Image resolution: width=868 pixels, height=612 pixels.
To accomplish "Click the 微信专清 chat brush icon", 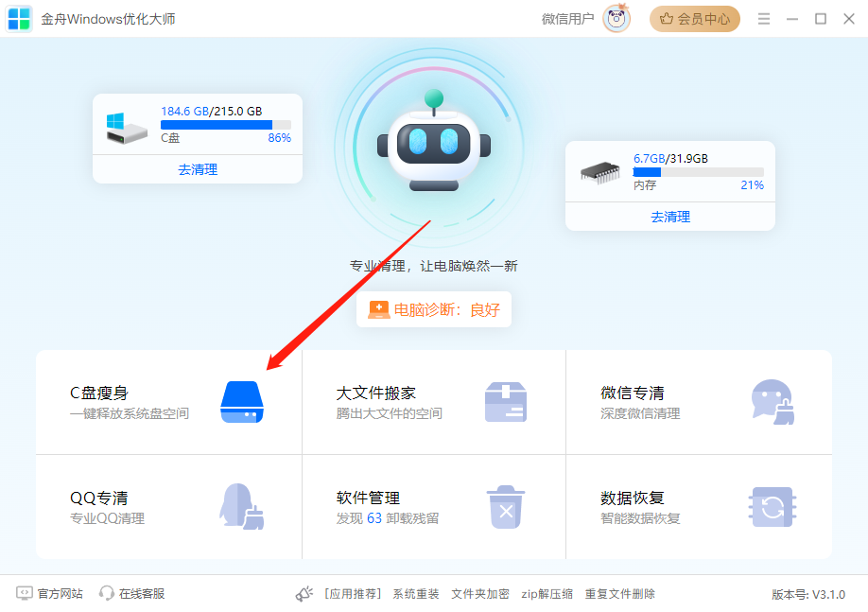I will 773,402.
